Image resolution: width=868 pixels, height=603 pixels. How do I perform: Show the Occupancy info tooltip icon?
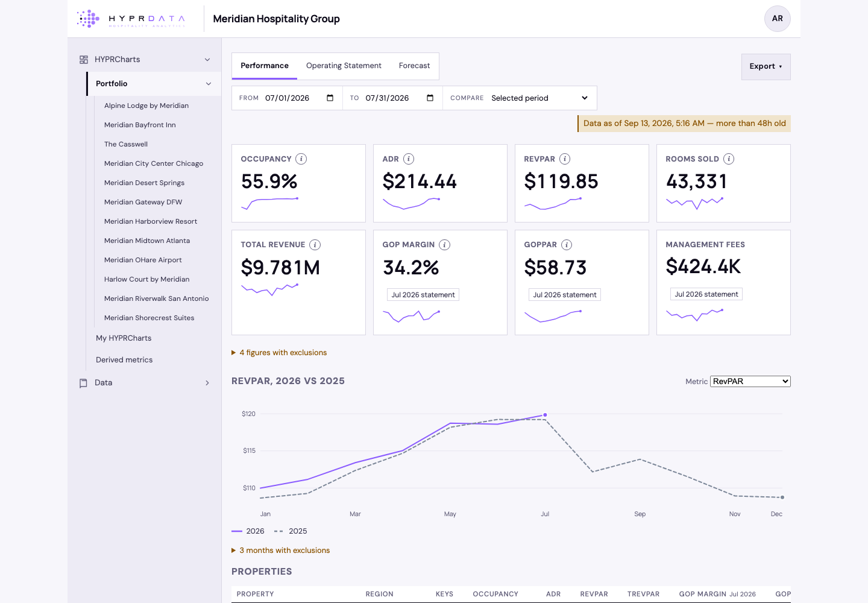[x=301, y=159]
